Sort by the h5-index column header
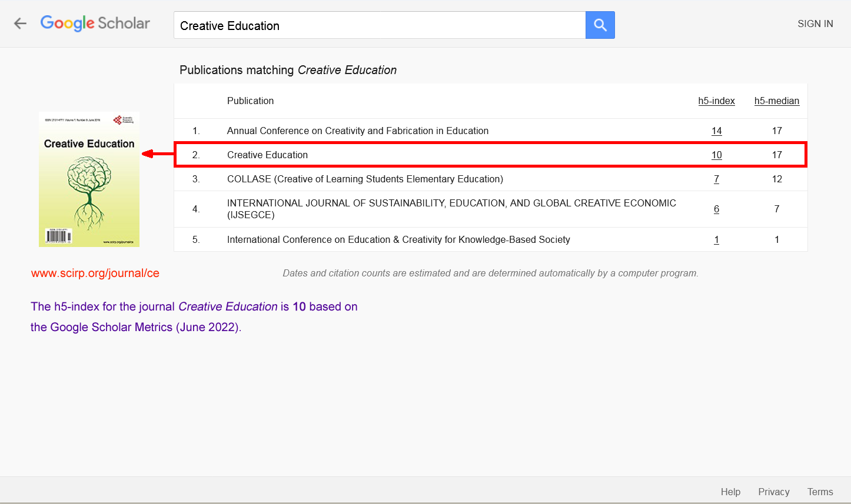The image size is (851, 504). tap(716, 101)
